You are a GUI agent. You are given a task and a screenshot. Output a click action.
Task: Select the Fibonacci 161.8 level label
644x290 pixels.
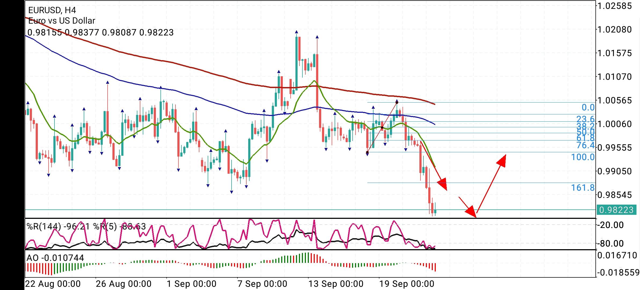pos(583,187)
